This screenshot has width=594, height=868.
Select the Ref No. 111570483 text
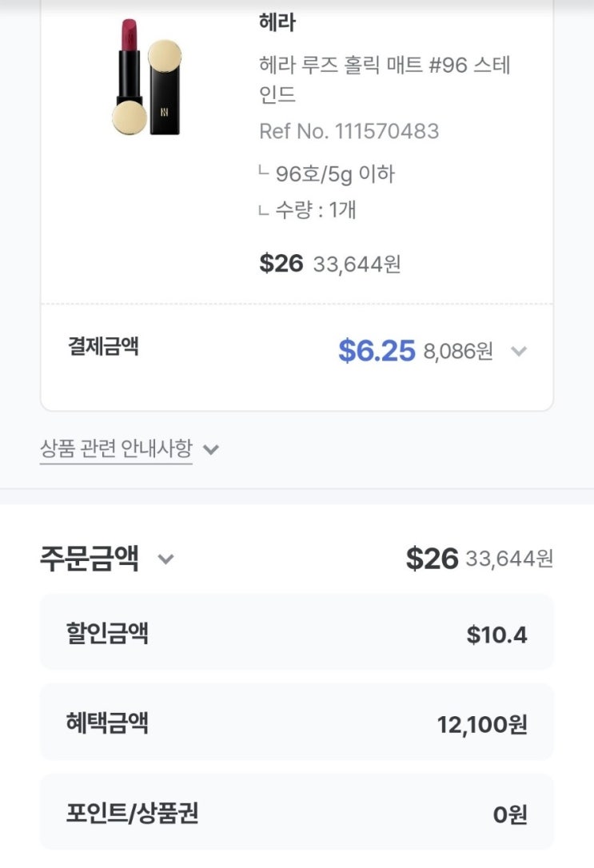pyautogui.click(x=349, y=131)
